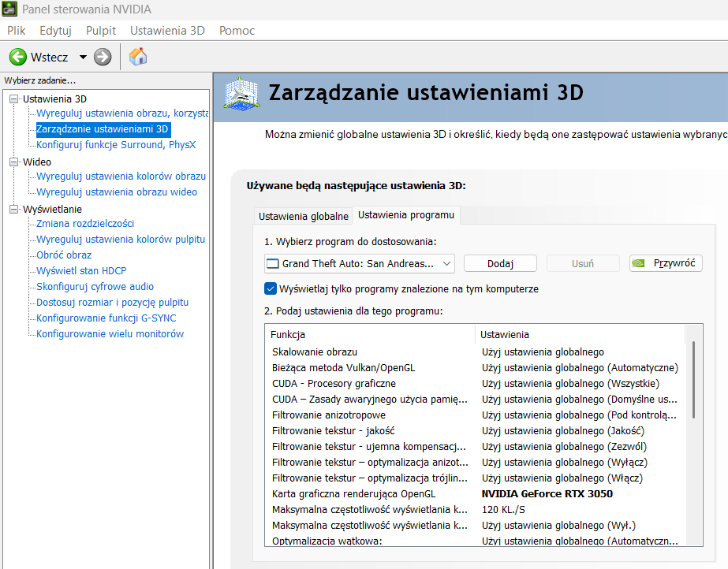Switch to the Ustawienia globalne tab
This screenshot has width=728, height=569.
coord(303,217)
